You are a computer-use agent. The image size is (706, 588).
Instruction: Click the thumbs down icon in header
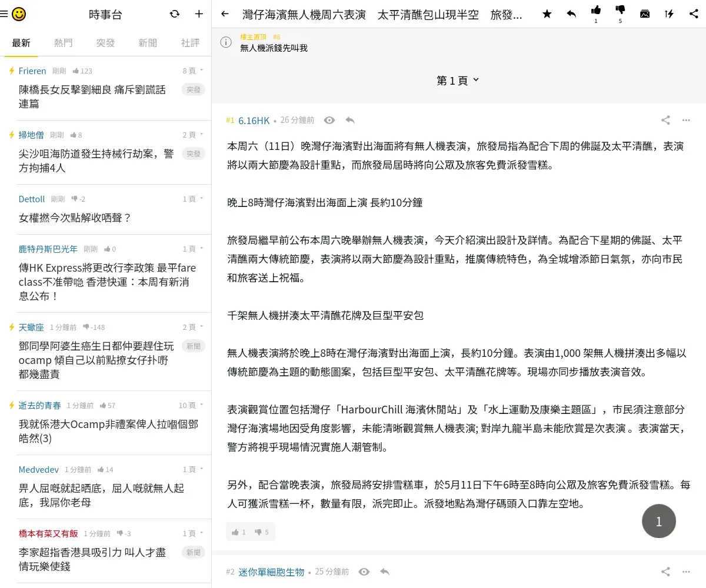[x=620, y=10]
